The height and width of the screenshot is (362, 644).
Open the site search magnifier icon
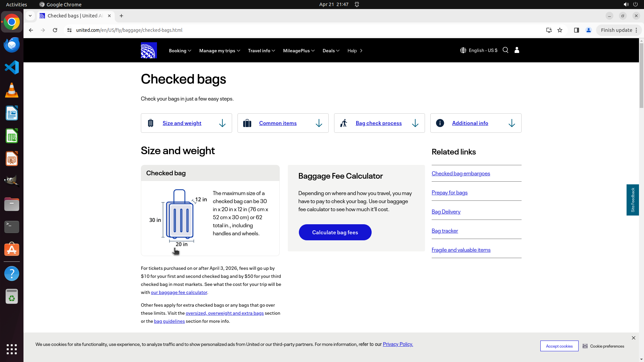tap(505, 50)
